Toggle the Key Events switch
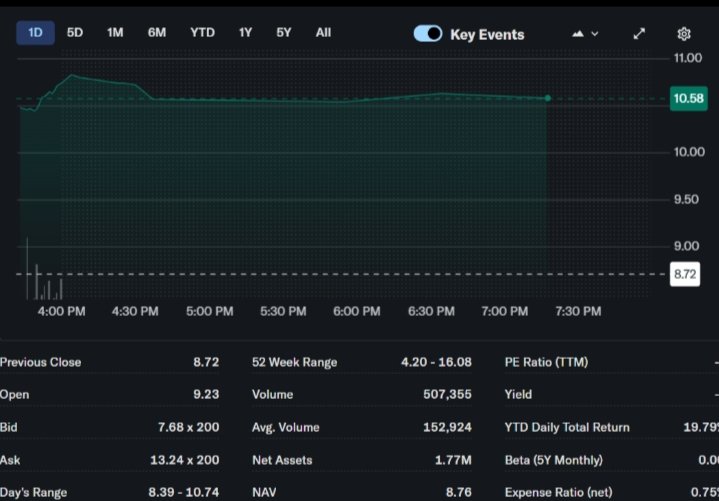719x501 pixels. (428, 33)
